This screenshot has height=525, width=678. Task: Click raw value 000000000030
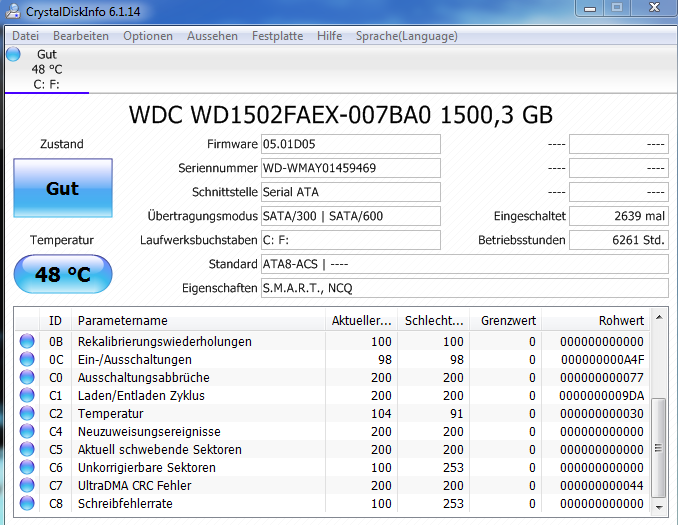(602, 414)
